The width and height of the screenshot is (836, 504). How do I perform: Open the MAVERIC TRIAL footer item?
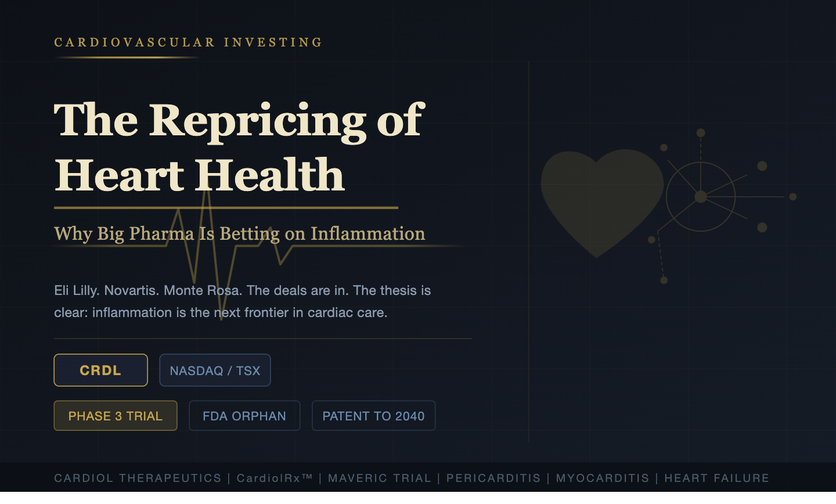[x=380, y=478]
